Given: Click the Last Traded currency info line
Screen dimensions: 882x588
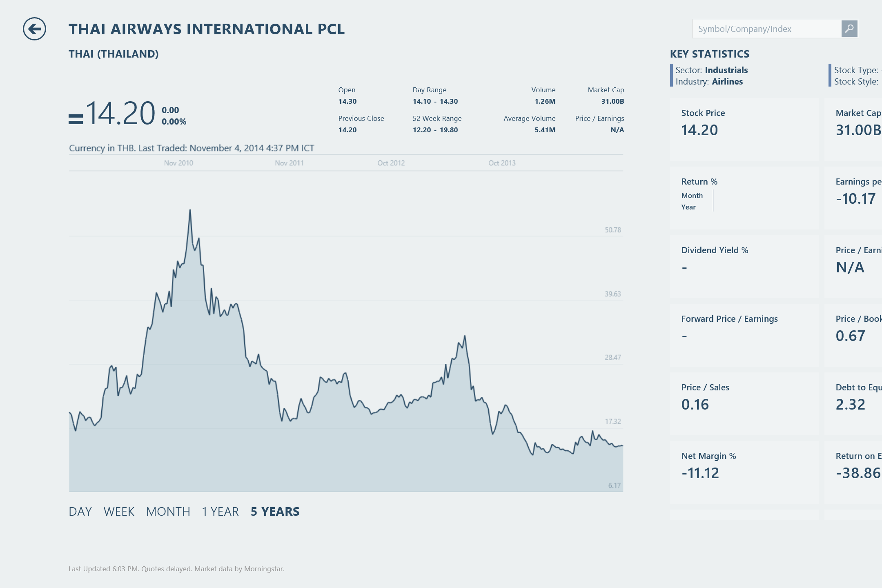Looking at the screenshot, I should tap(192, 148).
